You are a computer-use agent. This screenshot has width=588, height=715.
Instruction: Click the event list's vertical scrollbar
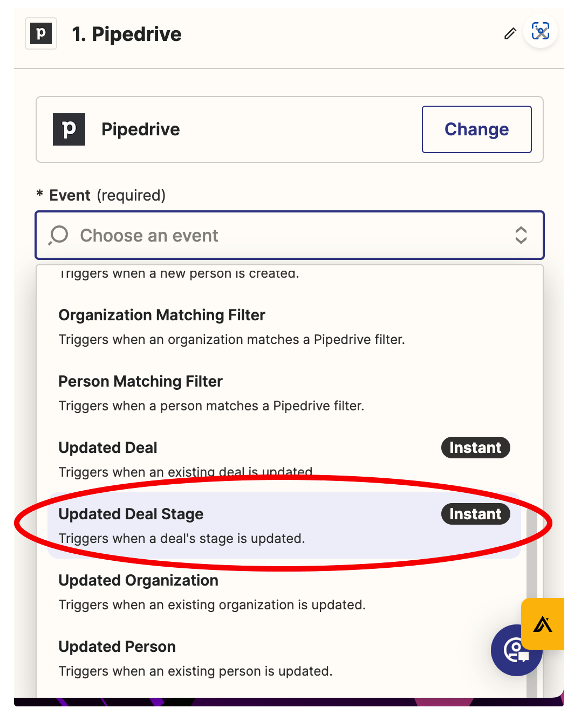click(x=532, y=593)
